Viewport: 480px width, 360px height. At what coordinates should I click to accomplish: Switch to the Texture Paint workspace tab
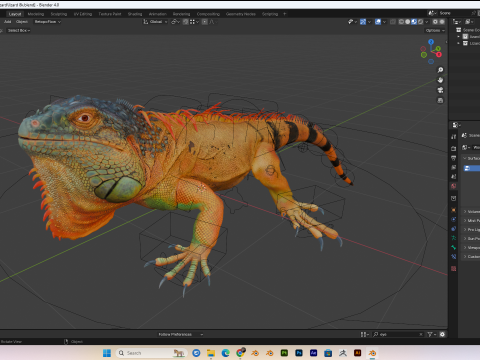click(110, 14)
